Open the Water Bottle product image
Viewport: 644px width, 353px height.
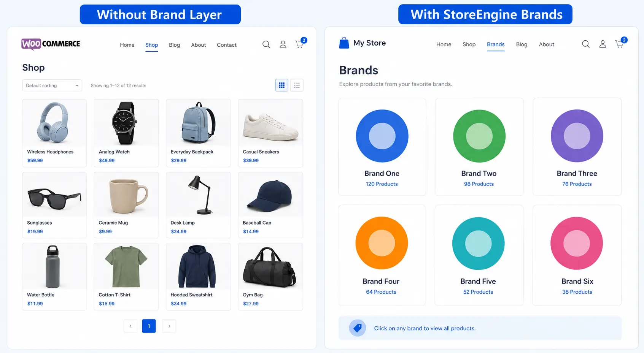click(54, 266)
